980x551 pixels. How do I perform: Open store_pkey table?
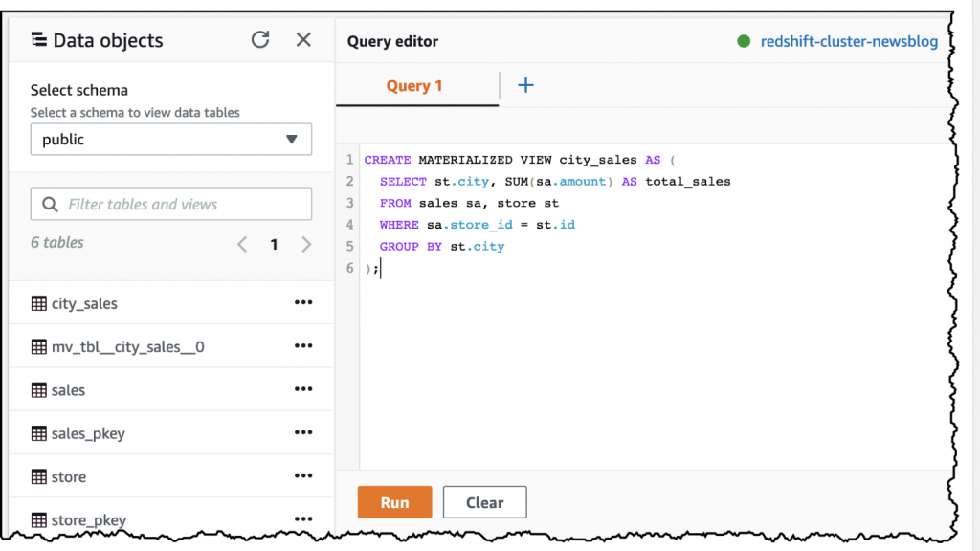click(x=89, y=520)
